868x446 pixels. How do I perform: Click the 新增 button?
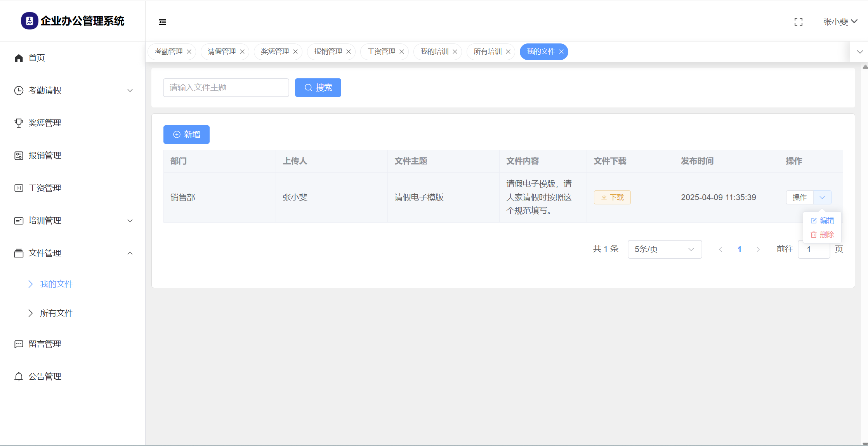point(186,135)
